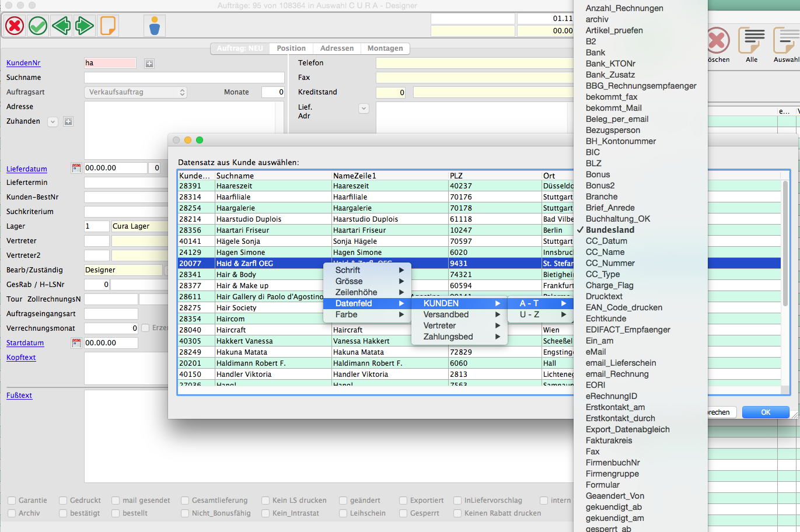This screenshot has height=532, width=800.
Task: Enable the bestätigt checkbox
Action: point(63,513)
